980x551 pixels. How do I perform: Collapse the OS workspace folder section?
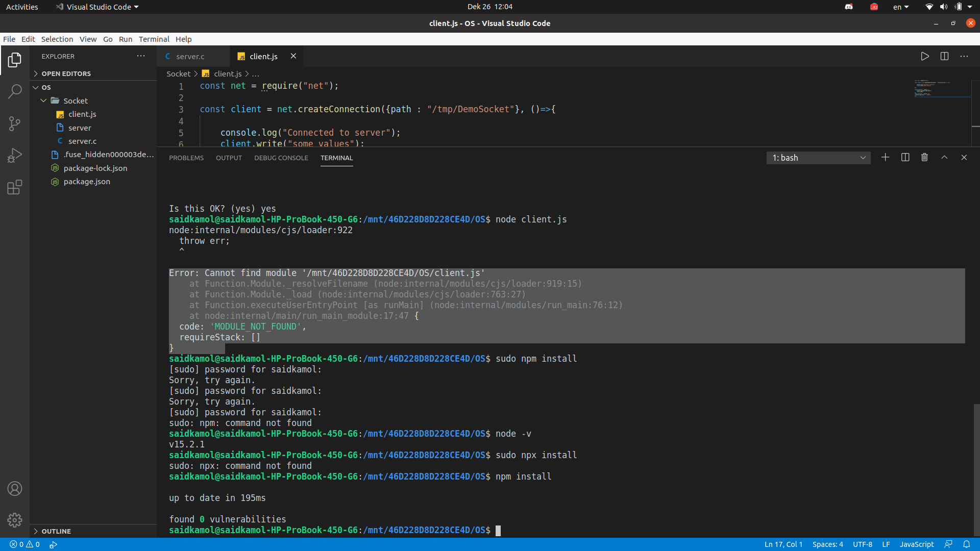(x=93, y=87)
